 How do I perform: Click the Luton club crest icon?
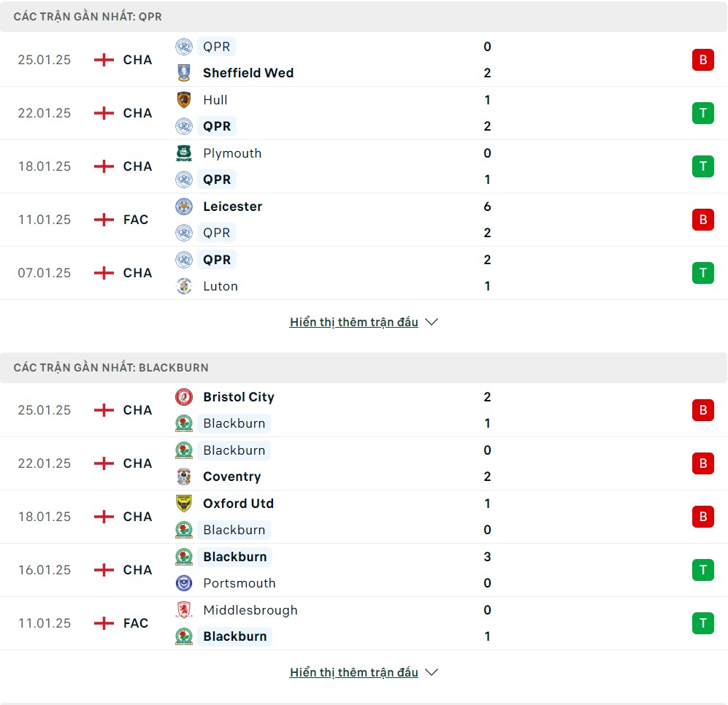tap(184, 286)
